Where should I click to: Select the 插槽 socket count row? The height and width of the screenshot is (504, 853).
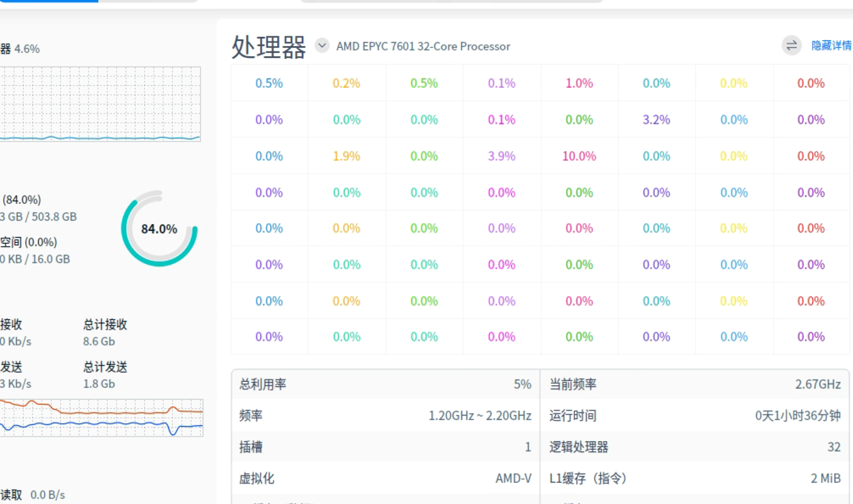(x=383, y=447)
